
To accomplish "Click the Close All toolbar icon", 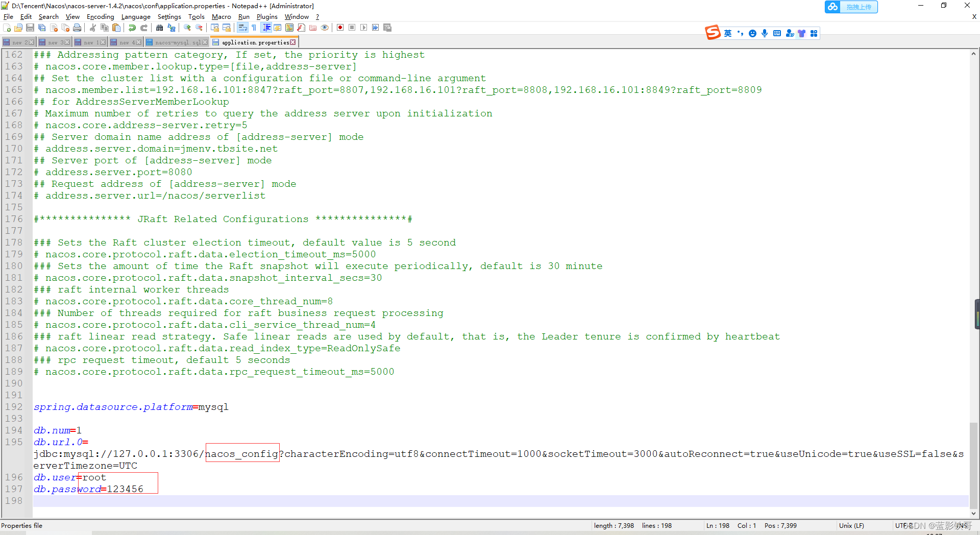I will pos(65,28).
